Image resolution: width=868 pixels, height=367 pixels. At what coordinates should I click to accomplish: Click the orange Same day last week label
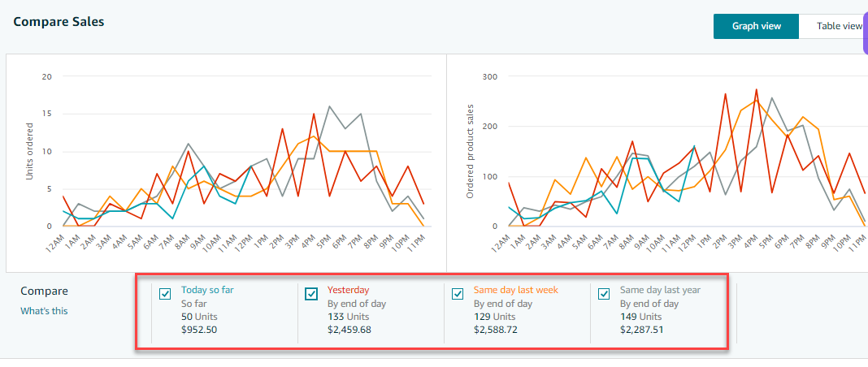tap(515, 290)
